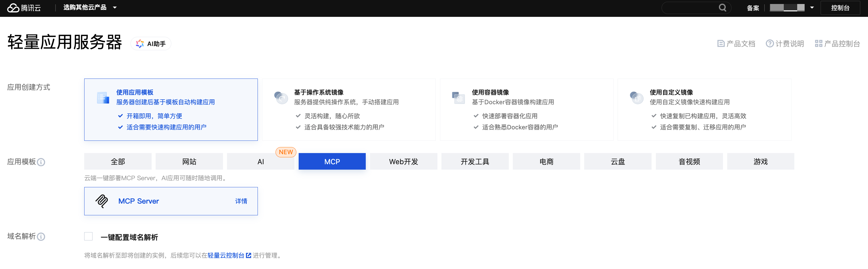Screen dimensions: 868x269
Task: Open the 轻量云控制台 link
Action: coord(226,256)
